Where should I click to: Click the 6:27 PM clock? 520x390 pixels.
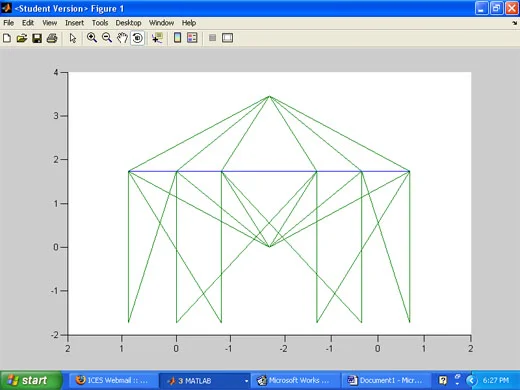(x=496, y=380)
